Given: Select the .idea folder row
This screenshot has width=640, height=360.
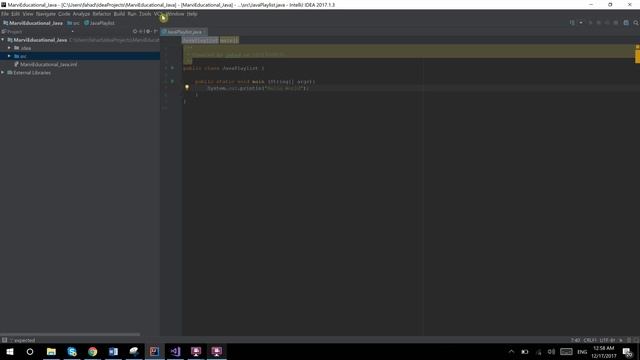Looking at the screenshot, I should pos(80,48).
